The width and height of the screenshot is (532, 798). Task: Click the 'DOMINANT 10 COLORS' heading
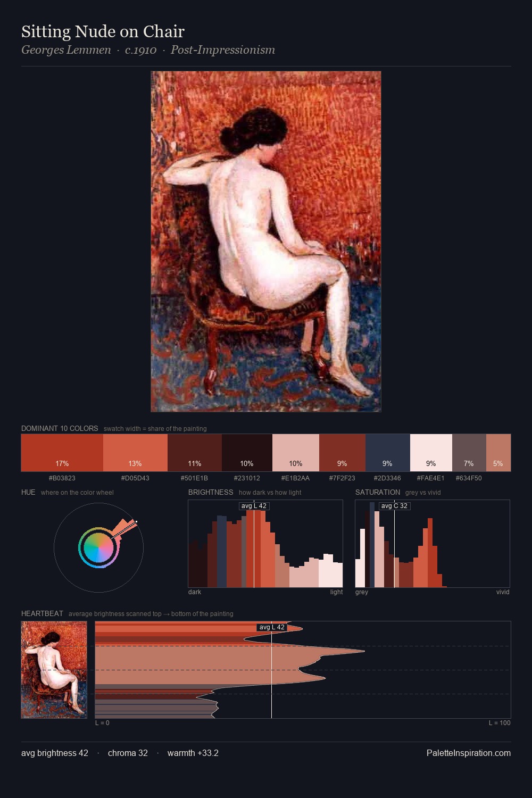pyautogui.click(x=60, y=428)
